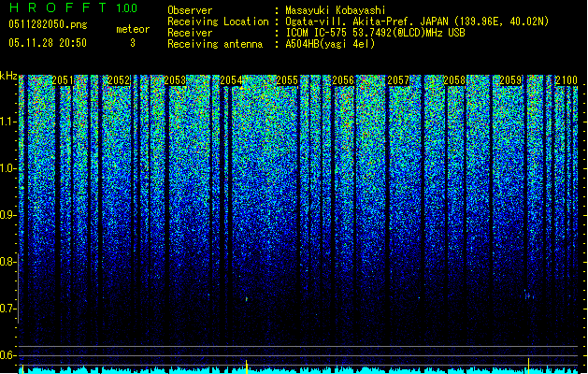Click the 'Observer' field label
The height and width of the screenshot is (374, 588).
(190, 10)
